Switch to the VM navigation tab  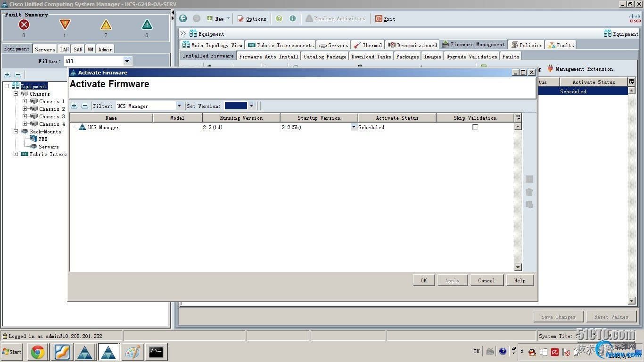point(90,49)
